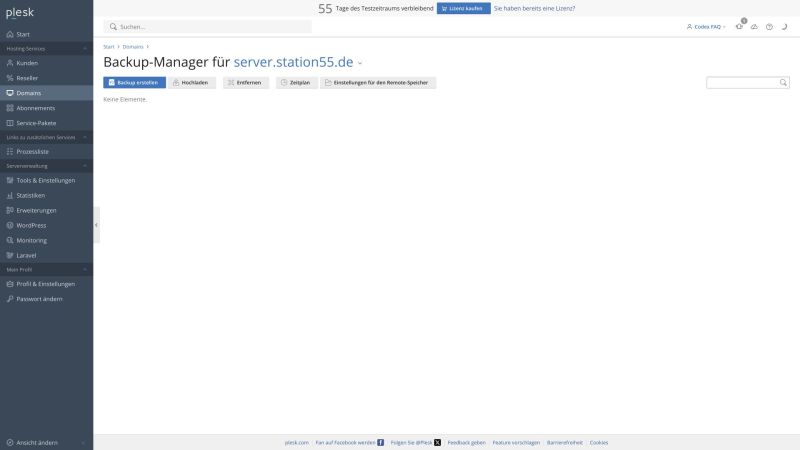Expand the Ansicht ändern chevron
This screenshot has height=450, width=800.
point(83,443)
